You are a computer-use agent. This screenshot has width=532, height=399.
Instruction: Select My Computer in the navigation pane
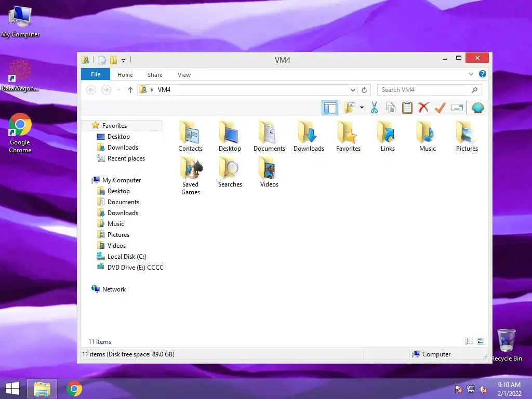click(x=122, y=180)
